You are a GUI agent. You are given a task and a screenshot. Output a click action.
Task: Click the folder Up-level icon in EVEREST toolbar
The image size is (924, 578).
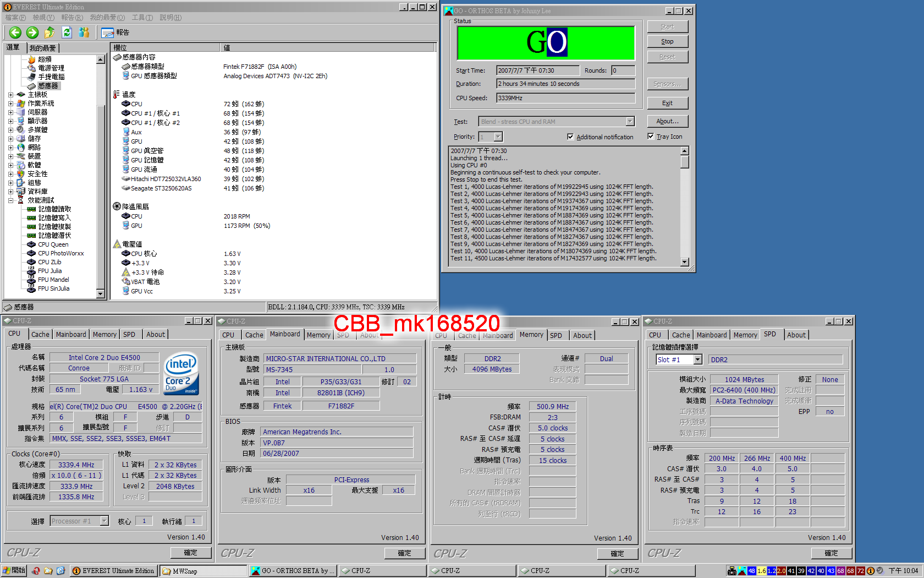pos(50,32)
